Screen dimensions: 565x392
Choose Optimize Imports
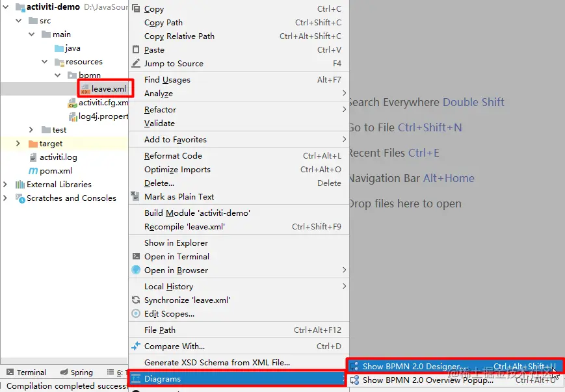tap(239, 169)
